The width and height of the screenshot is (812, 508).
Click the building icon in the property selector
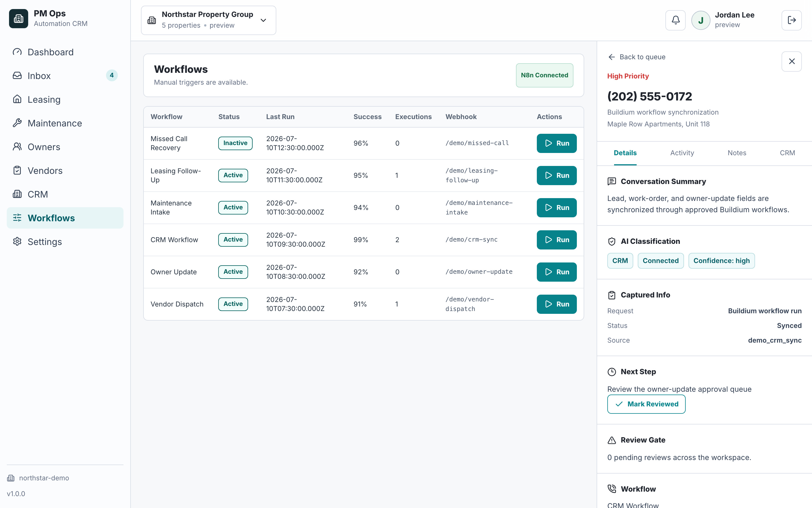(152, 20)
